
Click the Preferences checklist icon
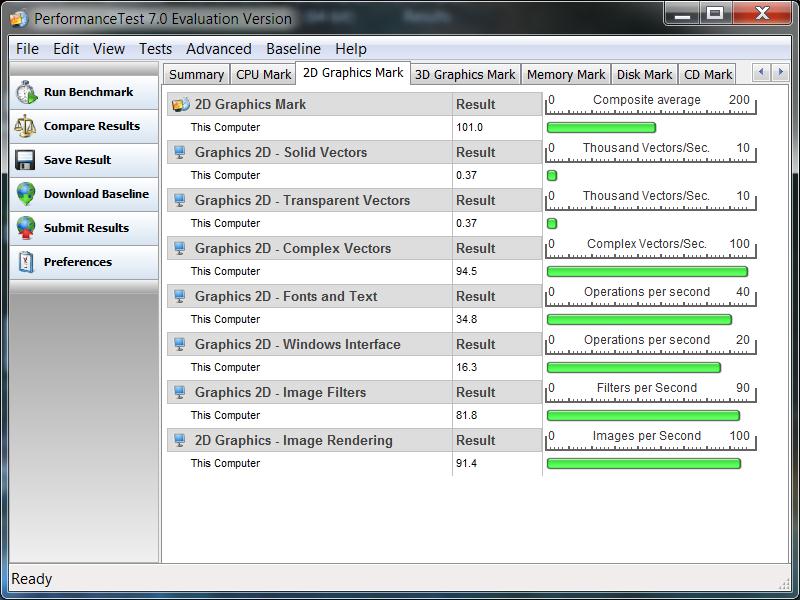coord(26,262)
